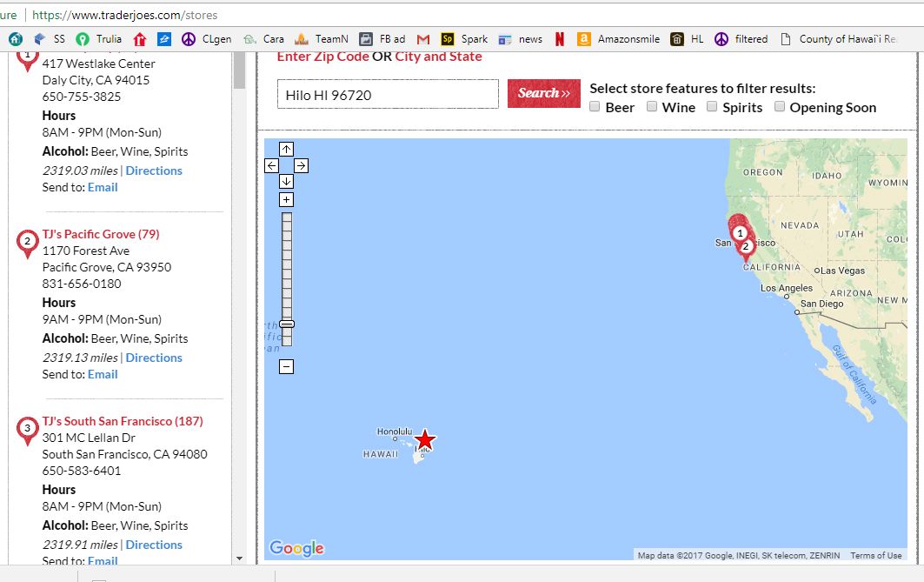Click the address 1170 Forest Ave
Screen dimensions: 924x582
click(85, 251)
